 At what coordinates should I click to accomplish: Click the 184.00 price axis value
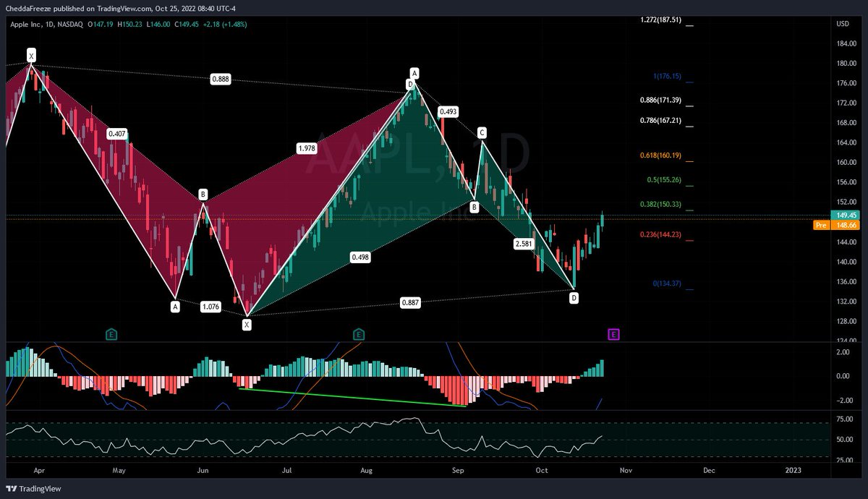pyautogui.click(x=846, y=43)
